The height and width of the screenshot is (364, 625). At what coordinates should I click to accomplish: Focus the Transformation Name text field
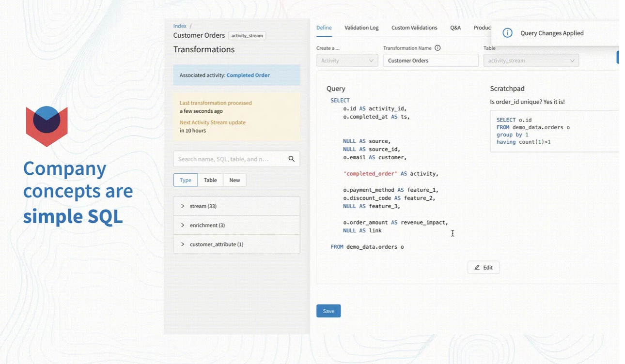click(x=430, y=61)
